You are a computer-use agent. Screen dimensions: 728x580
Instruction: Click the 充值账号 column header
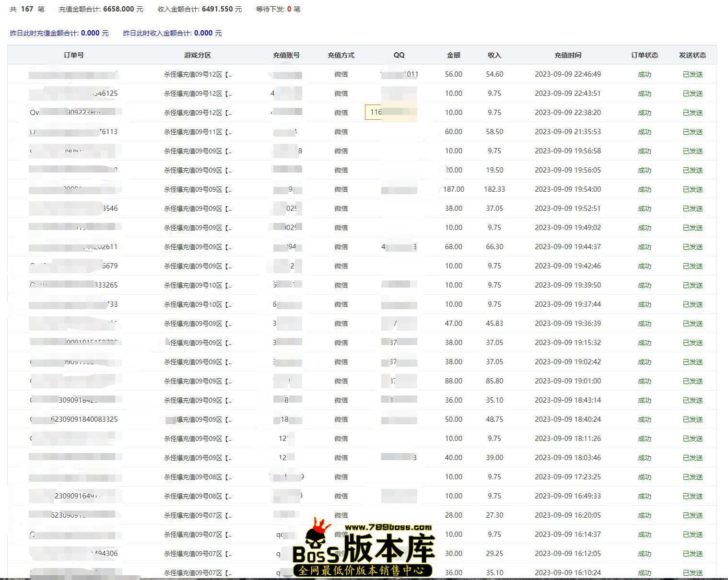pyautogui.click(x=286, y=55)
